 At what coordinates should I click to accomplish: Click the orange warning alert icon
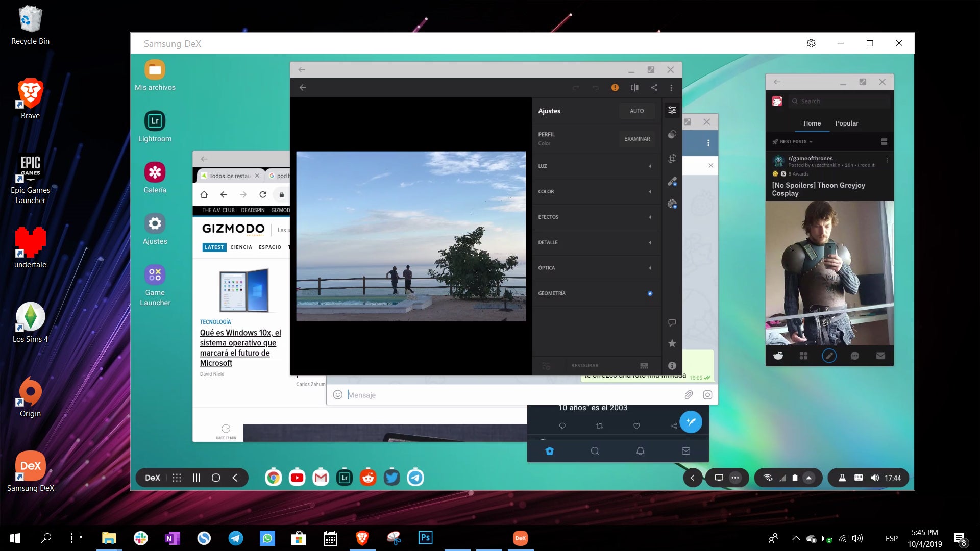click(615, 88)
